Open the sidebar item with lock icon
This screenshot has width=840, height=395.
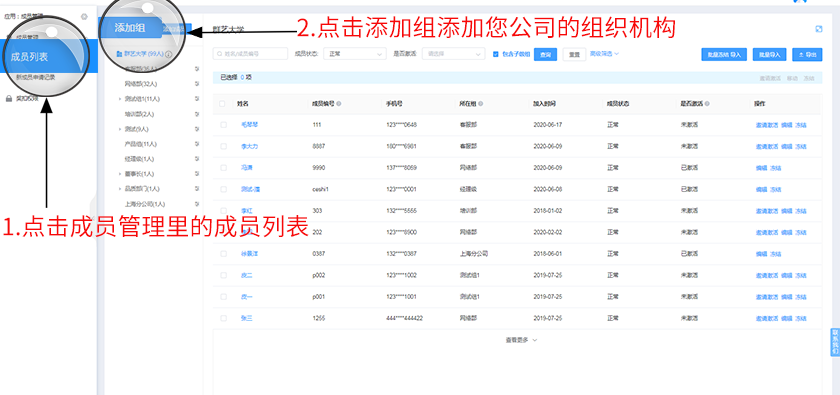click(21, 99)
